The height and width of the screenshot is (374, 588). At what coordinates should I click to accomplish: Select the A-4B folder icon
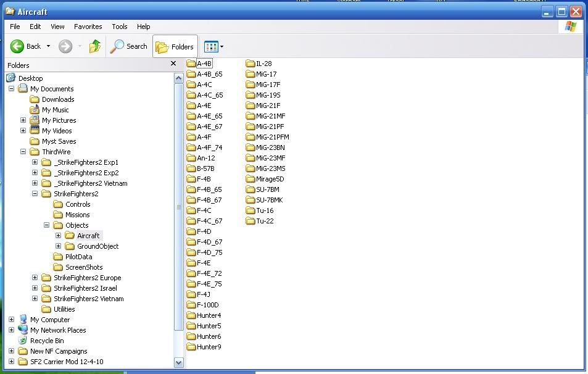(191, 64)
